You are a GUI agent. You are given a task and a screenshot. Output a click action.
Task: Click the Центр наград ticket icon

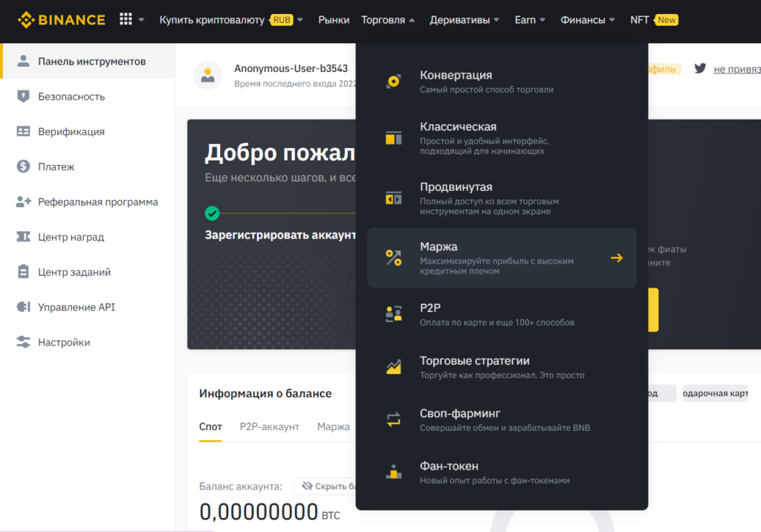(23, 236)
